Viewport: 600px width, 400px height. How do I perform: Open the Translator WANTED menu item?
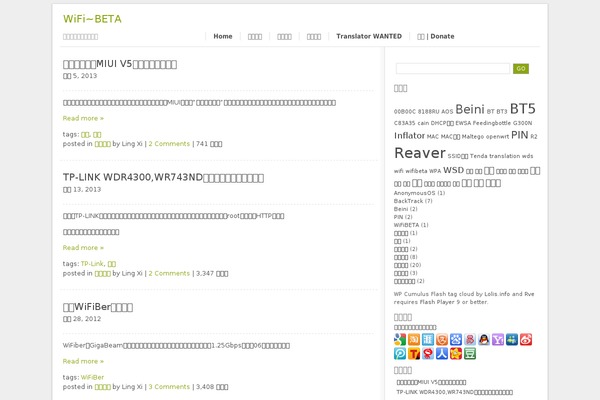click(369, 36)
